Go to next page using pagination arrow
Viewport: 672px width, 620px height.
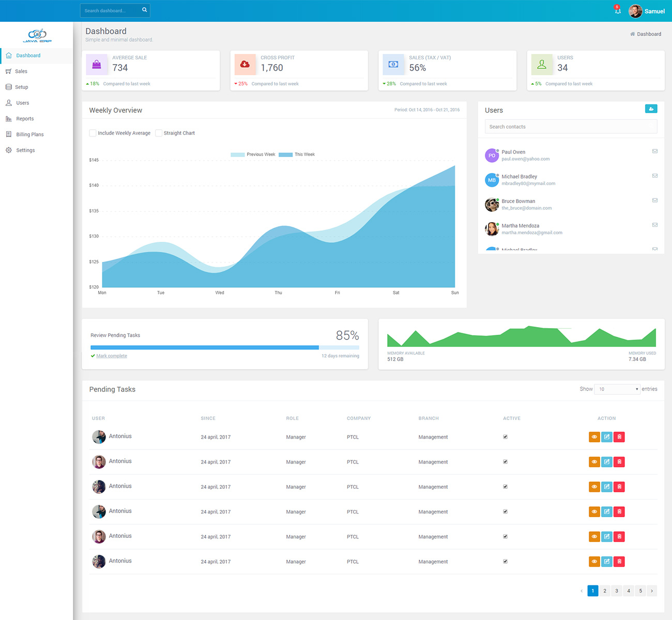651,591
